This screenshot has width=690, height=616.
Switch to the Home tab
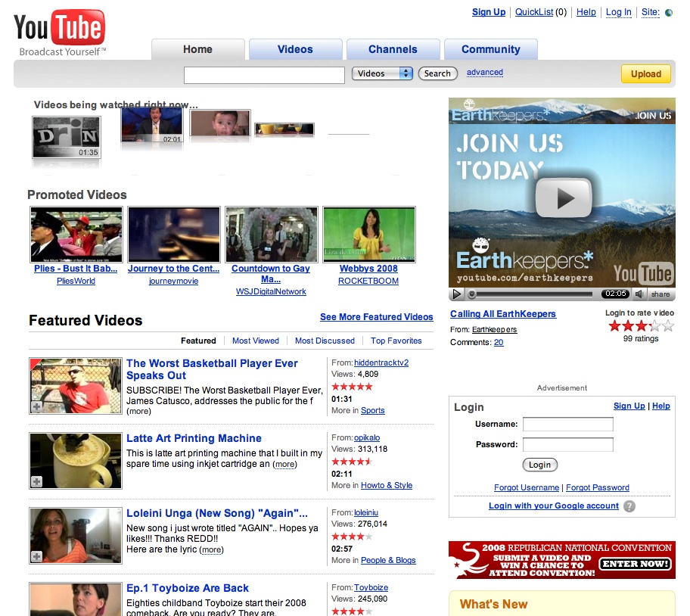(197, 49)
